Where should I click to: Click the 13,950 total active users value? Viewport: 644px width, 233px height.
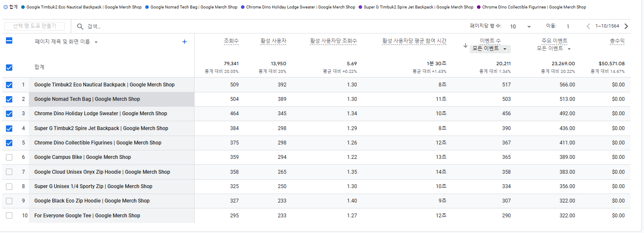(279, 64)
